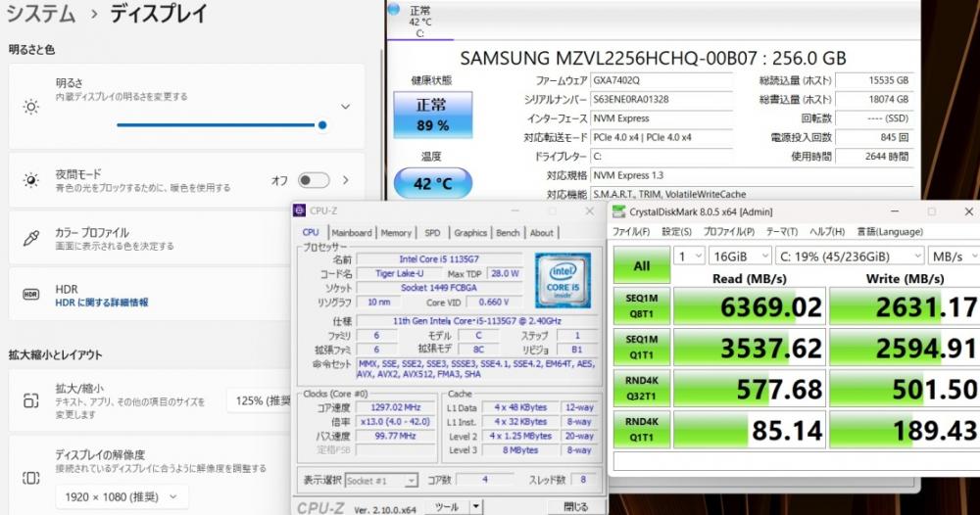Open the test count dropdown showing 1

click(689, 256)
